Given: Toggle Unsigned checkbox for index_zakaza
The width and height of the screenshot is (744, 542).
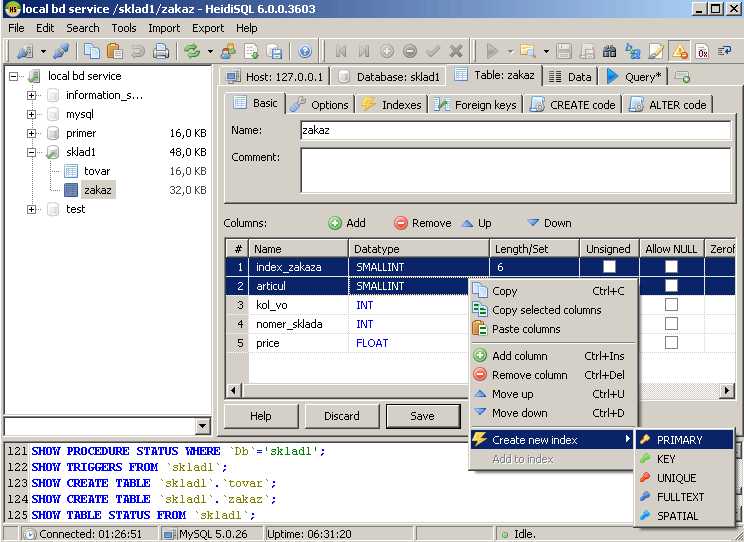Looking at the screenshot, I should click(x=609, y=267).
